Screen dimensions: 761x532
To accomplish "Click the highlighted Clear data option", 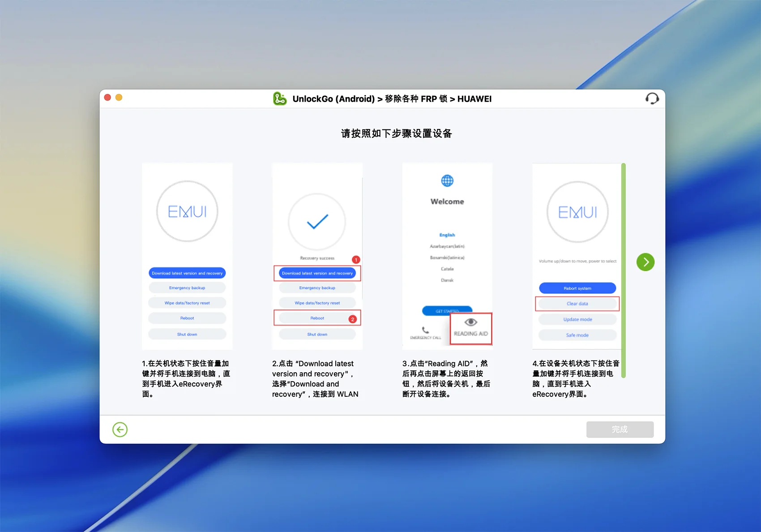I will point(577,304).
